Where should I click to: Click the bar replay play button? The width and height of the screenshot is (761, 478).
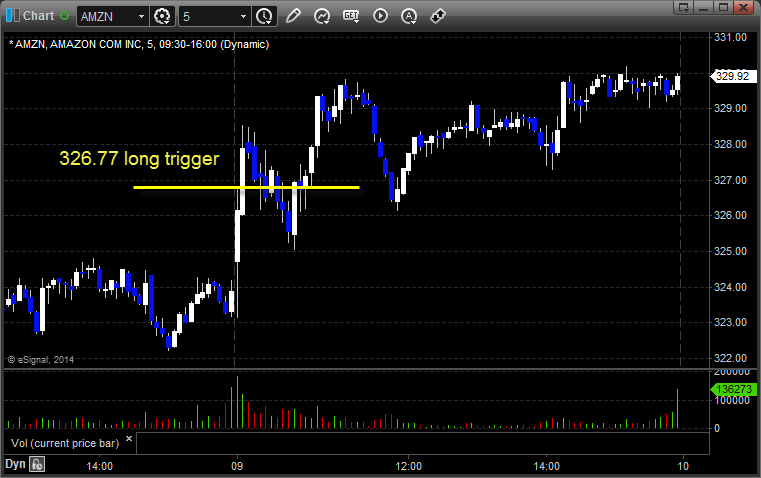[x=380, y=16]
